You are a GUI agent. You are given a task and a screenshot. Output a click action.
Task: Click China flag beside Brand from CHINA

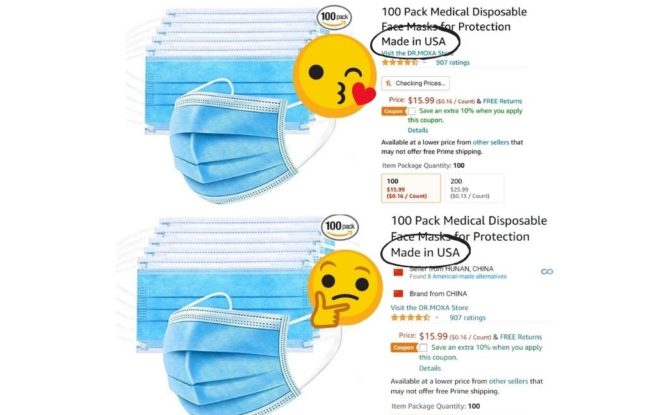tap(398, 294)
